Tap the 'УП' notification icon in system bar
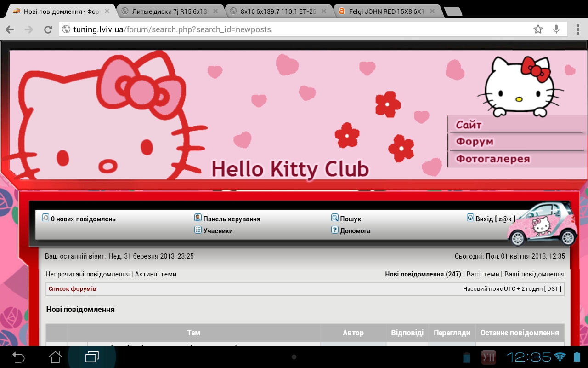This screenshot has height=368, width=588. point(488,357)
